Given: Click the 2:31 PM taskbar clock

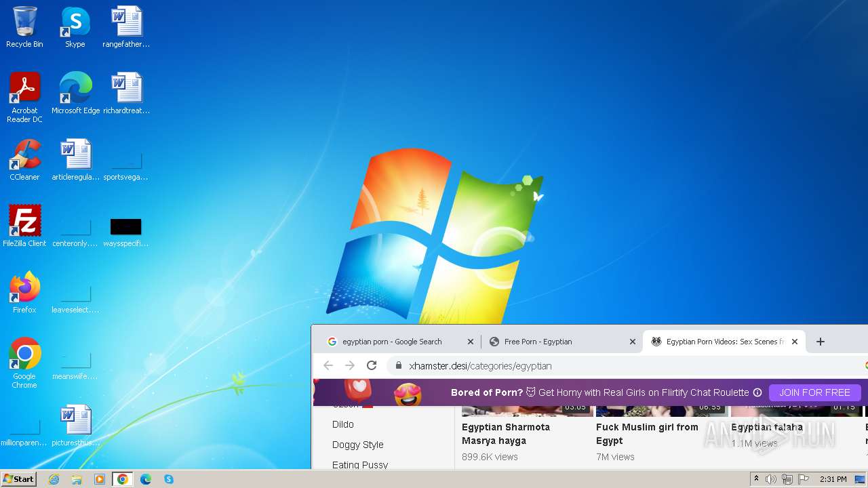Looking at the screenshot, I should click(833, 479).
